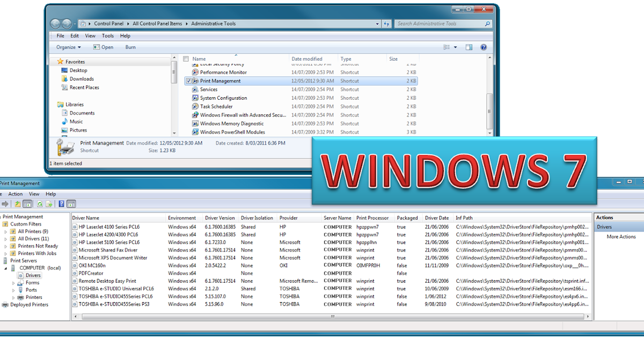
Task: Click the magnifier icon in the search box
Action: tap(487, 24)
